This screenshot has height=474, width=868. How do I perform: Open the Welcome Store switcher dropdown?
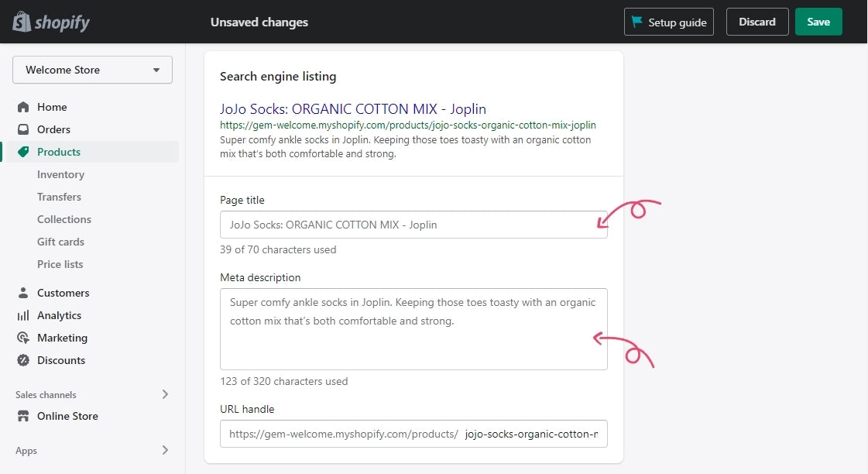pos(92,70)
